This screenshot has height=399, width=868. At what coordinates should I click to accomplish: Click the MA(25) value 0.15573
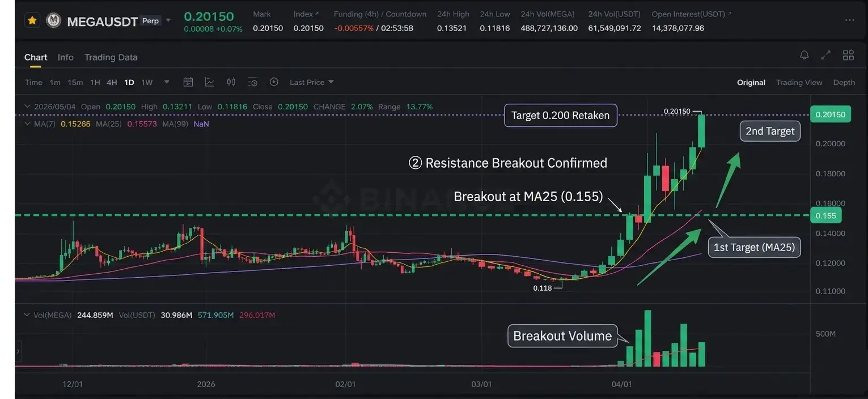tap(143, 124)
